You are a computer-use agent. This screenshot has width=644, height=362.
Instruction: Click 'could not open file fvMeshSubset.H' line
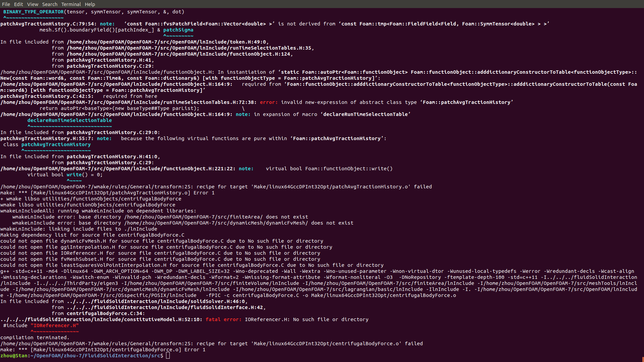pos(160,259)
